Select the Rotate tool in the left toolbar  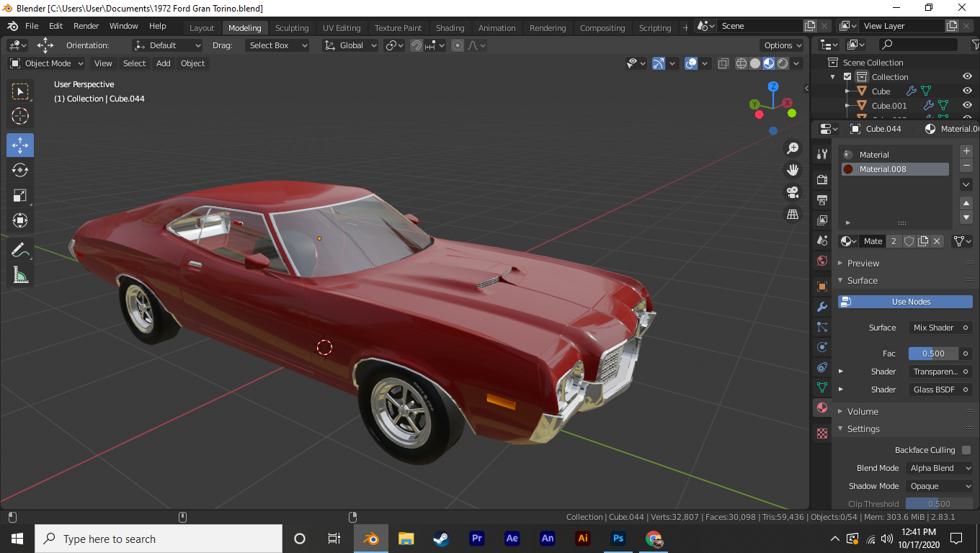coord(20,170)
